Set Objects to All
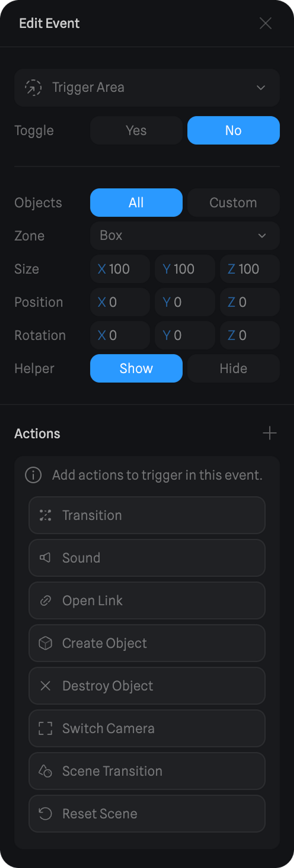Image resolution: width=294 pixels, height=868 pixels. coord(136,202)
